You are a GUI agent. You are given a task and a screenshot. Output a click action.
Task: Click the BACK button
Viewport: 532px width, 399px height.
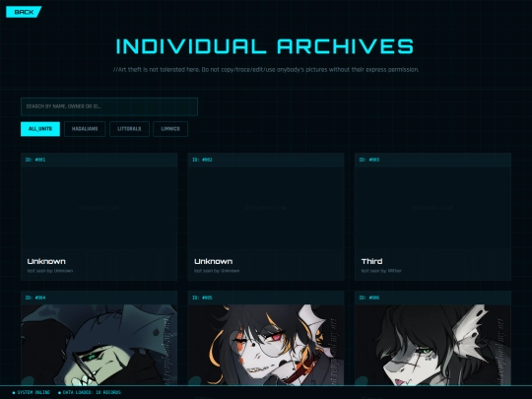click(x=24, y=12)
